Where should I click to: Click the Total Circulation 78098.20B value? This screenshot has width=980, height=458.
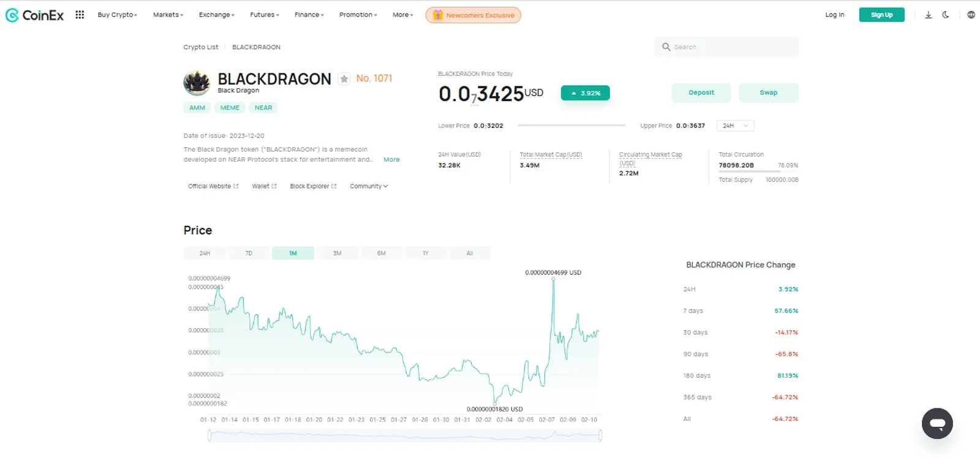(736, 165)
